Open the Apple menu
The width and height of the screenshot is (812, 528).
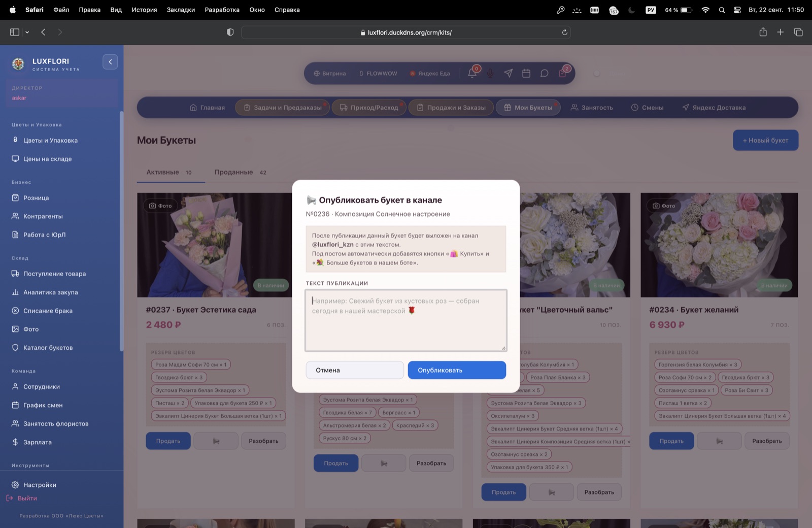[13, 10]
